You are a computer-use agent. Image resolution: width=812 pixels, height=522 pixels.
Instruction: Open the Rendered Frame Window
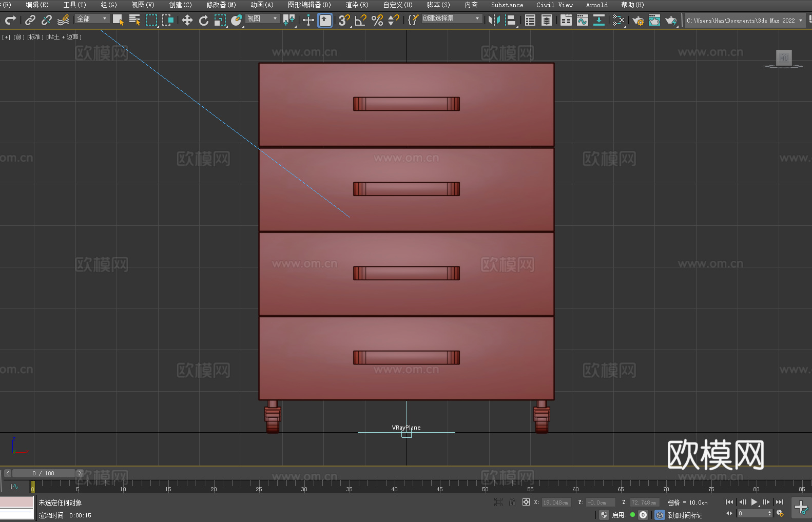tap(654, 20)
